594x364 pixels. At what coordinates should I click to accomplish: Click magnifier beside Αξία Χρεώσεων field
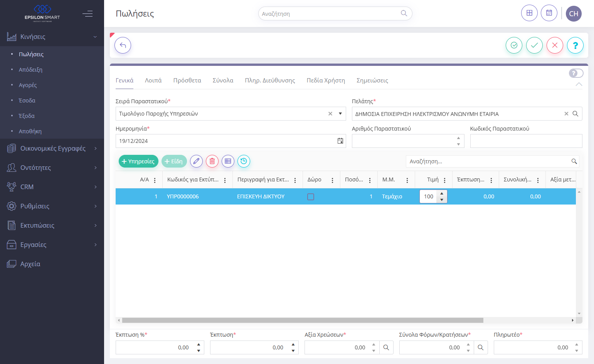click(x=386, y=347)
